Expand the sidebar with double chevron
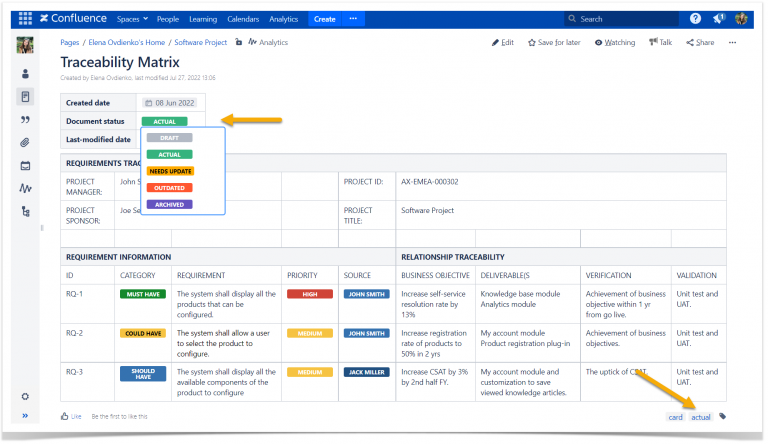 (x=25, y=416)
